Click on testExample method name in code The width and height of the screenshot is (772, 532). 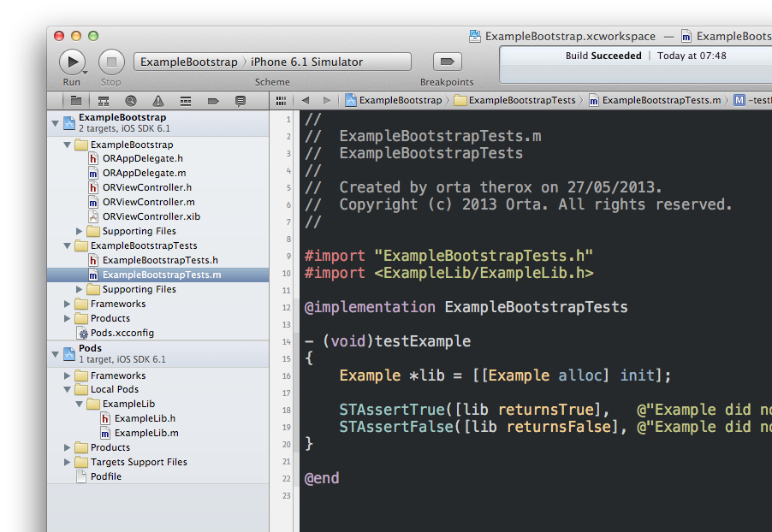click(x=423, y=341)
